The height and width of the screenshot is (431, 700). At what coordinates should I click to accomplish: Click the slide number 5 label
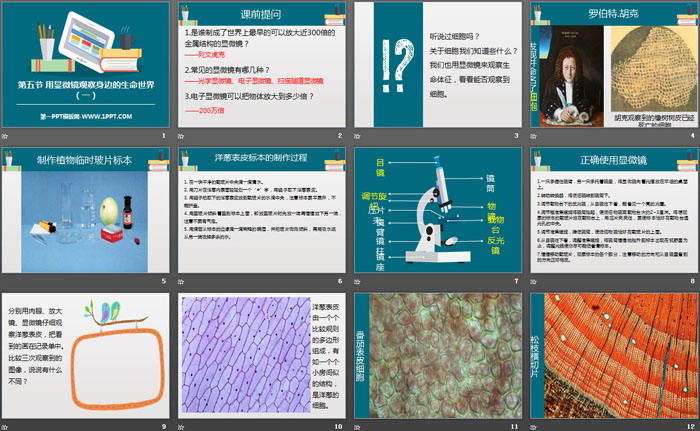click(x=164, y=281)
